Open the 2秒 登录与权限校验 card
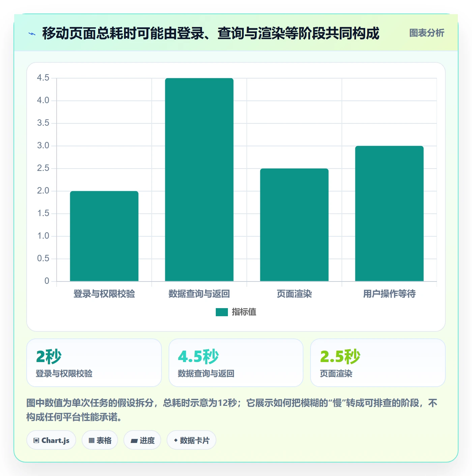This screenshot has height=476, width=472. click(x=94, y=363)
